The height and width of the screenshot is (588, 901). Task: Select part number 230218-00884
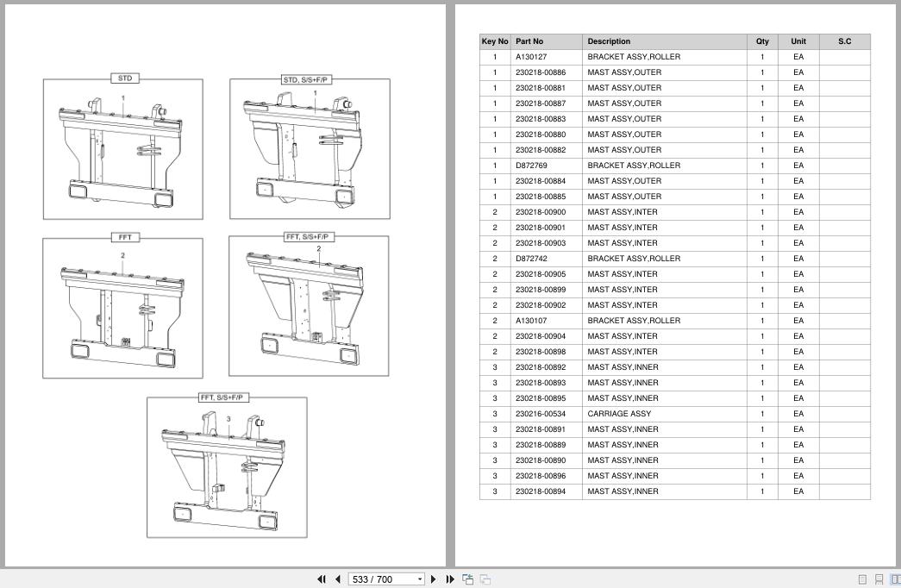540,181
